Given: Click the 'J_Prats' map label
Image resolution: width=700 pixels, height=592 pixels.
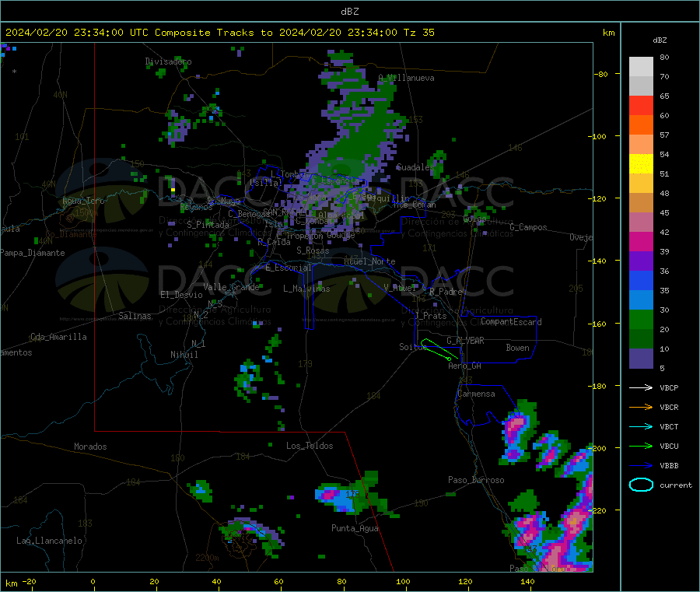Looking at the screenshot, I should [x=431, y=316].
